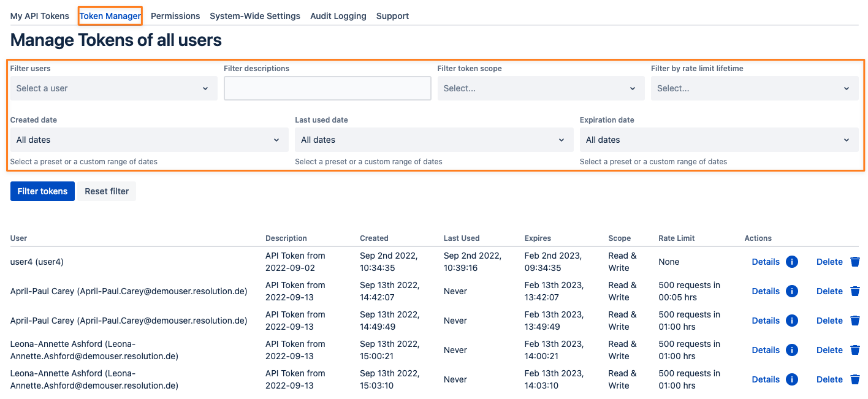The height and width of the screenshot is (399, 868).
Task: Click the "Rate Limit" column header
Action: click(677, 238)
